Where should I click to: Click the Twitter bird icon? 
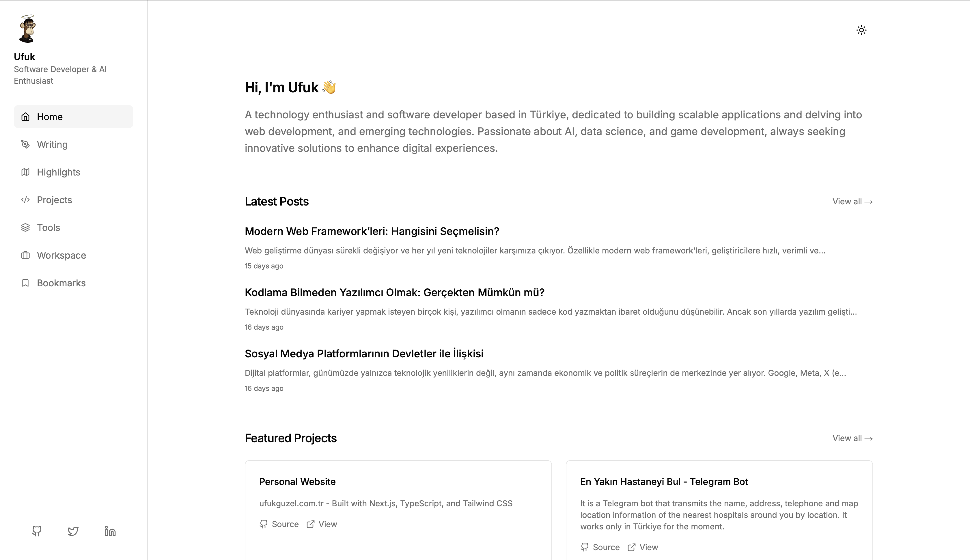(x=73, y=531)
